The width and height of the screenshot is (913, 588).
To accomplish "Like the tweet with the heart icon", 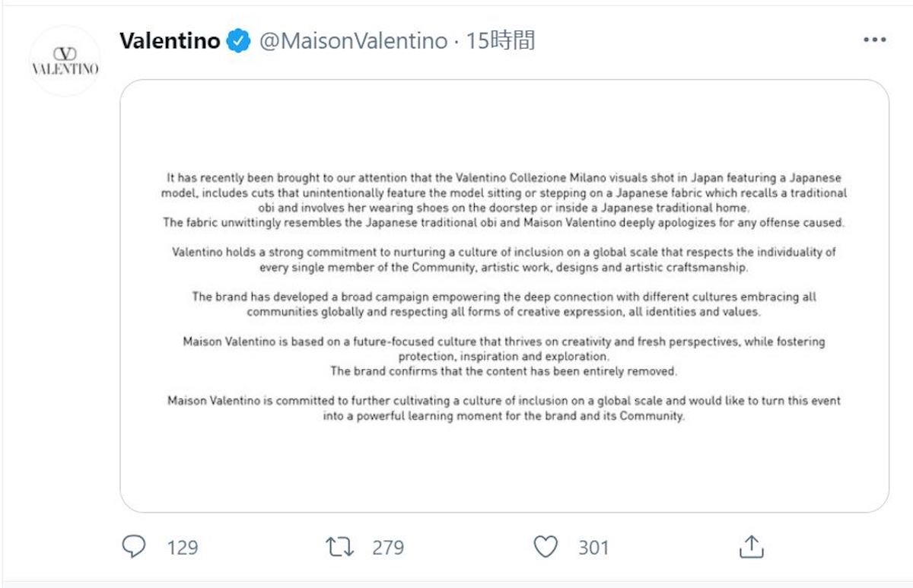I will click(x=546, y=546).
